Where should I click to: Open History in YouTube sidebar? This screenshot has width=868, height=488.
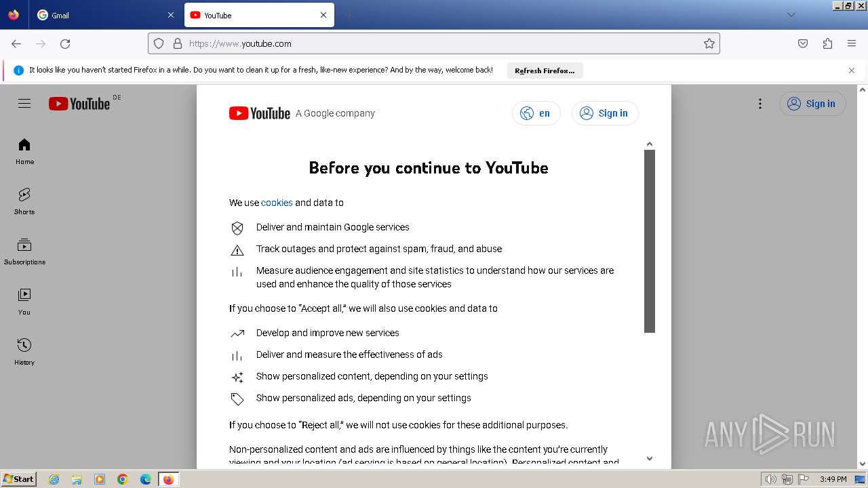pos(24,352)
